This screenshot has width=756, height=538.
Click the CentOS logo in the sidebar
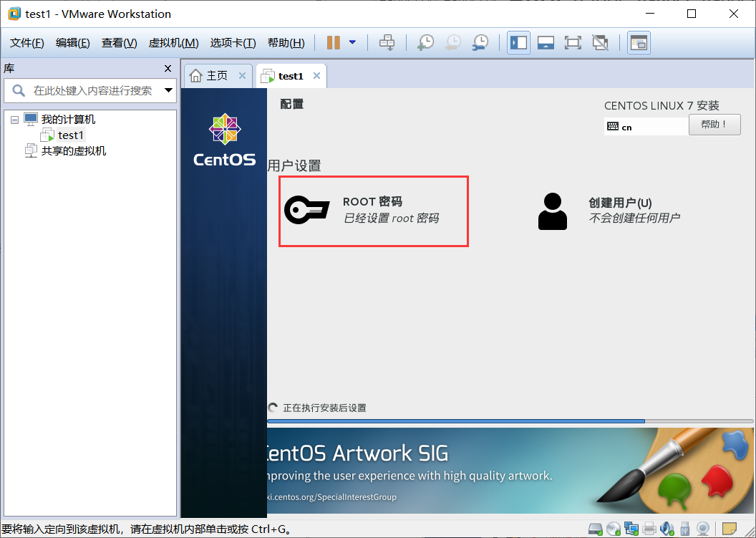(x=225, y=140)
